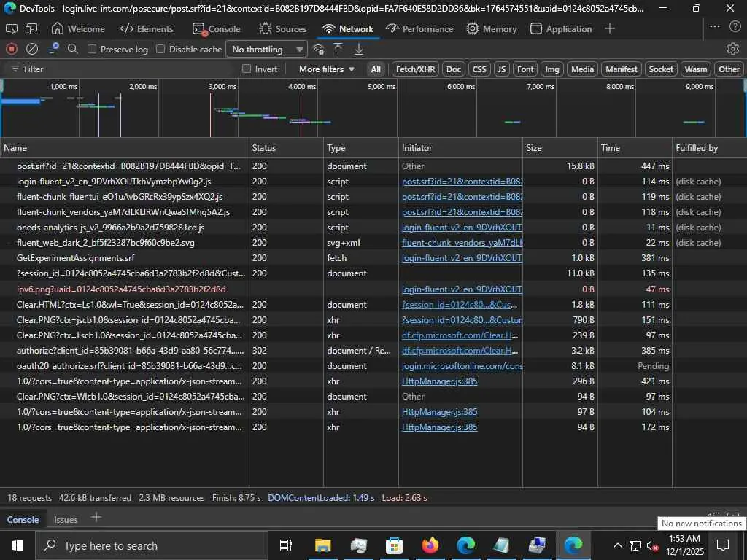Click the Font filter toggle
The height and width of the screenshot is (560, 747).
pos(525,69)
